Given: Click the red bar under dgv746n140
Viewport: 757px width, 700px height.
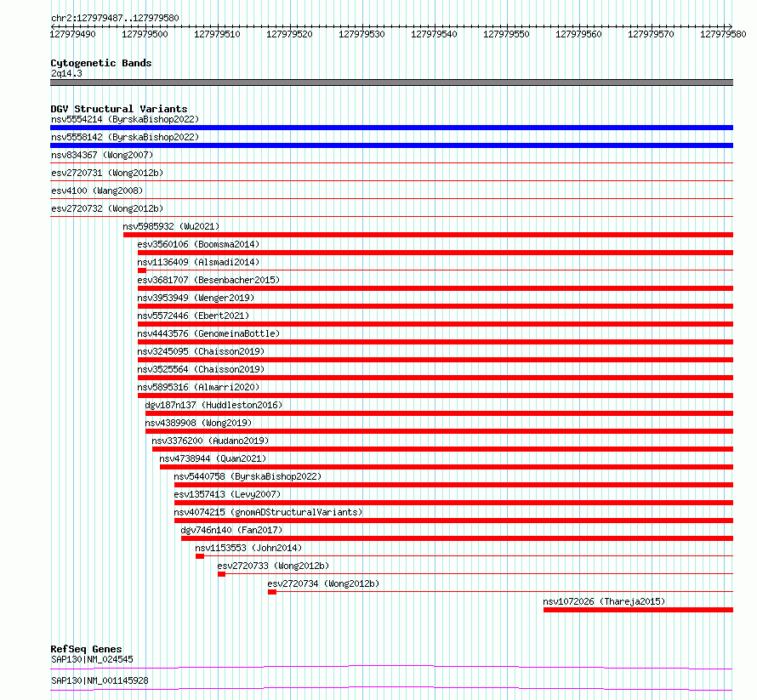Looking at the screenshot, I should [x=458, y=538].
